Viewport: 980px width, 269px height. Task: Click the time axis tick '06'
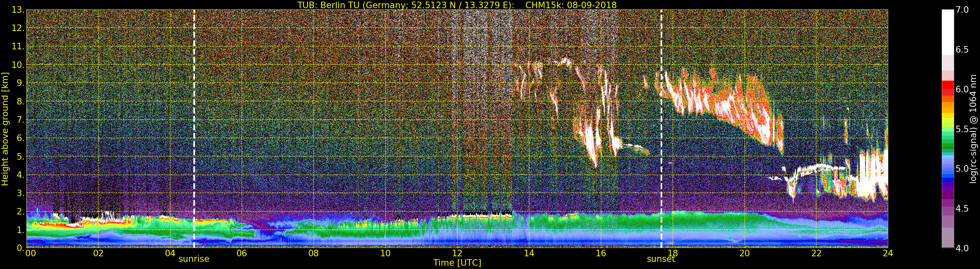coord(242,253)
